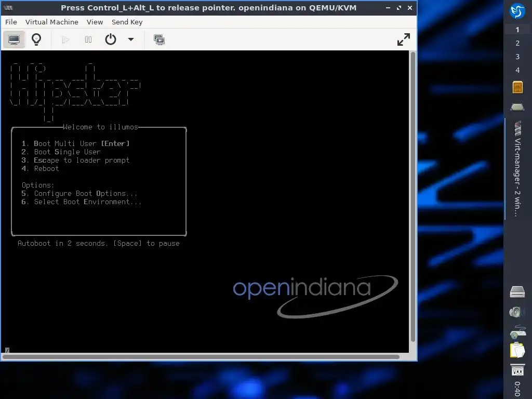Click 'Boot Single User' menu line

click(61, 152)
